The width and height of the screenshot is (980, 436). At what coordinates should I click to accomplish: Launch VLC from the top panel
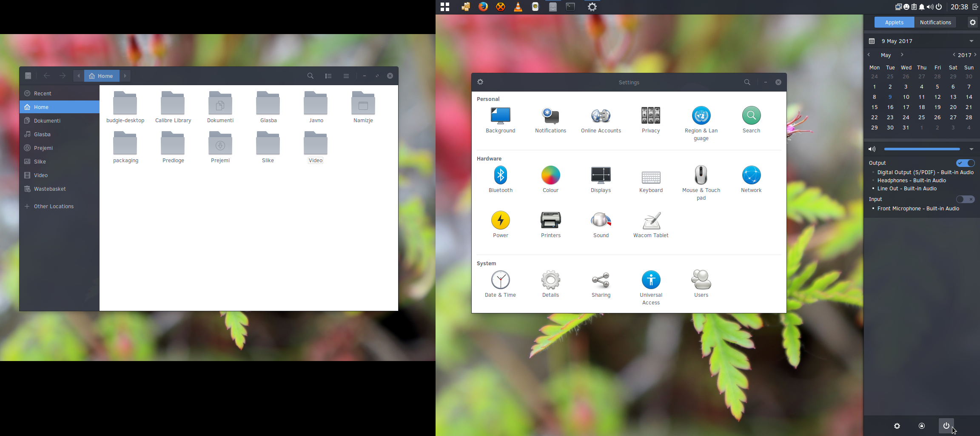(518, 7)
